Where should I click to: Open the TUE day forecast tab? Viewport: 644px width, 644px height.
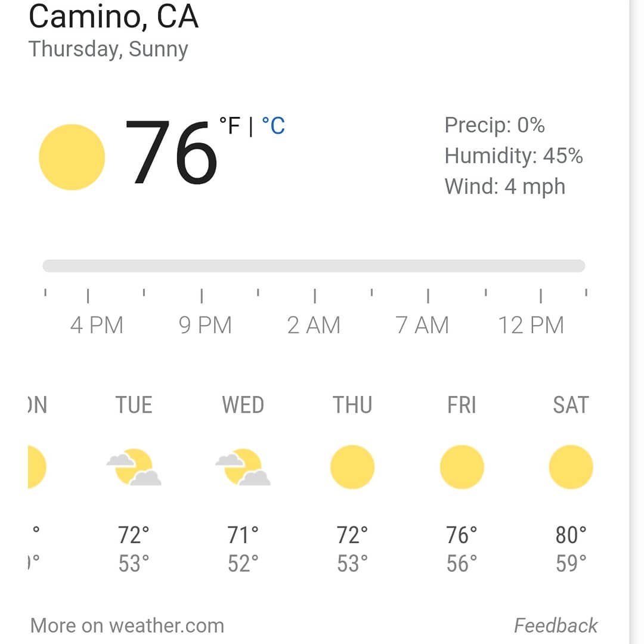coord(134,405)
